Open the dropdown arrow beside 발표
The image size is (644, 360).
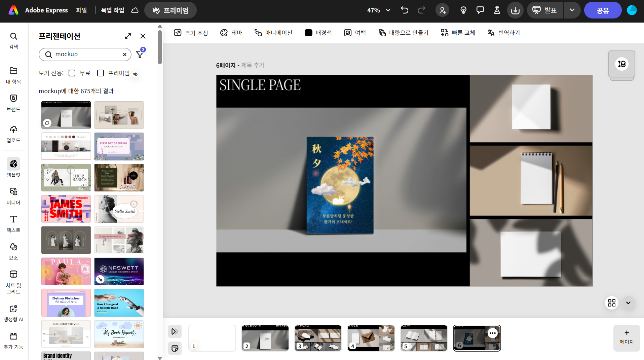coord(572,10)
